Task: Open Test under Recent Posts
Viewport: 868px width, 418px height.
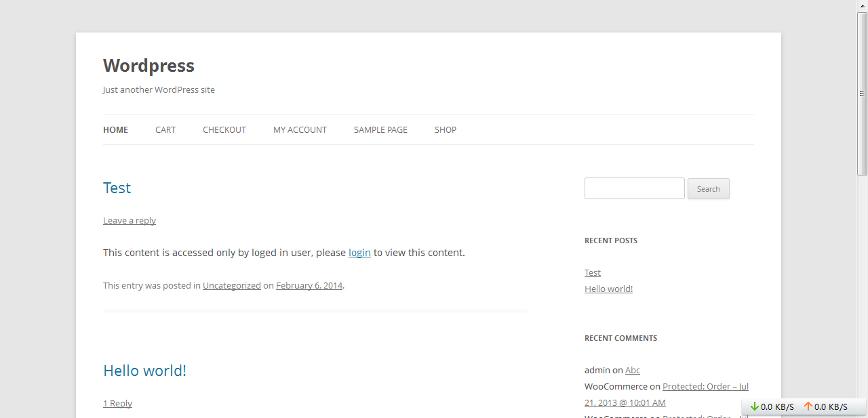Action: coord(593,272)
